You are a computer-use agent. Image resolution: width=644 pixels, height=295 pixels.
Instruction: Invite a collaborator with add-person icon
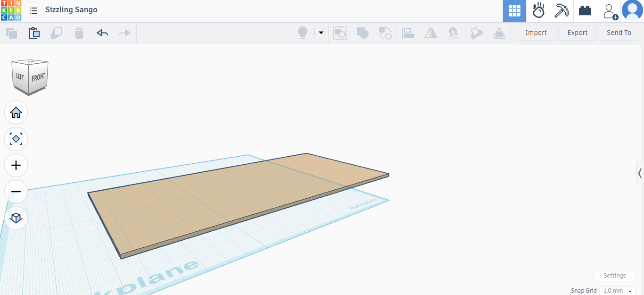coord(610,11)
